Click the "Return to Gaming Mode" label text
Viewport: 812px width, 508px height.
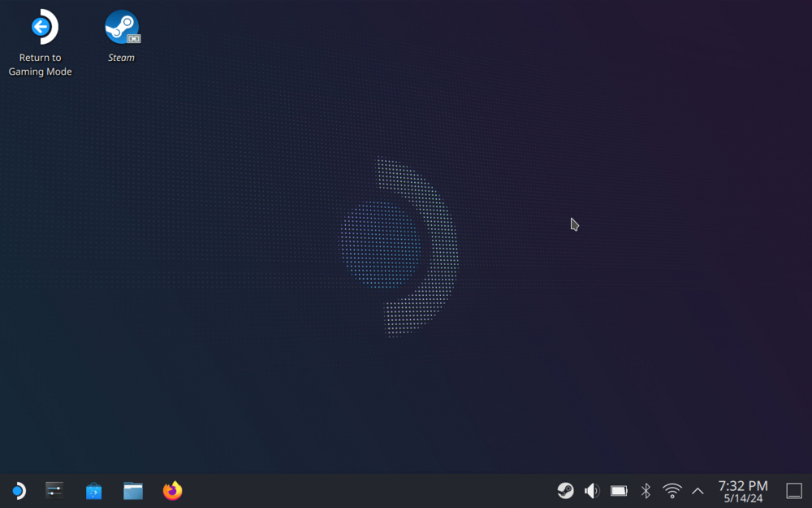(x=41, y=65)
